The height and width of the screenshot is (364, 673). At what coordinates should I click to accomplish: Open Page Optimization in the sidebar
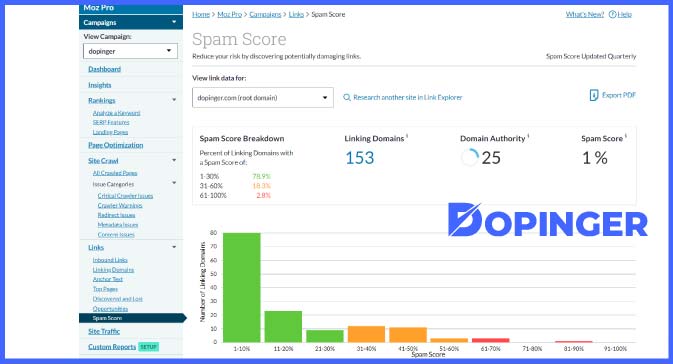tap(115, 145)
